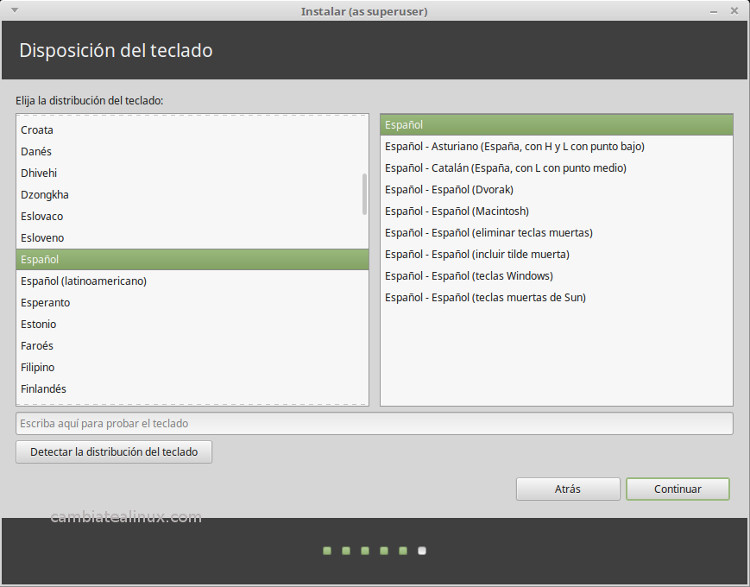Go back with the Atrás button
750x587 pixels.
coord(568,489)
